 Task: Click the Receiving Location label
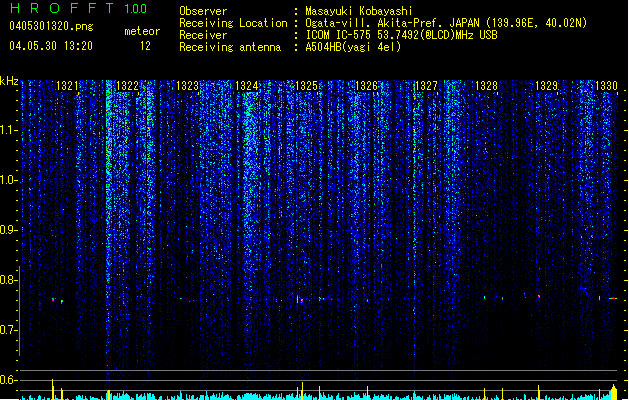pyautogui.click(x=233, y=23)
